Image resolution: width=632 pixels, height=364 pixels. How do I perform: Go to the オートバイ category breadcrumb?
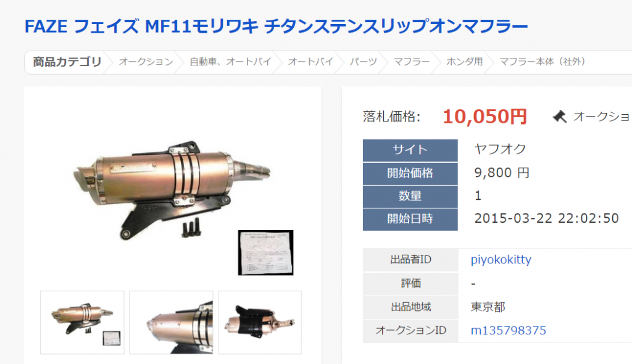click(x=310, y=62)
